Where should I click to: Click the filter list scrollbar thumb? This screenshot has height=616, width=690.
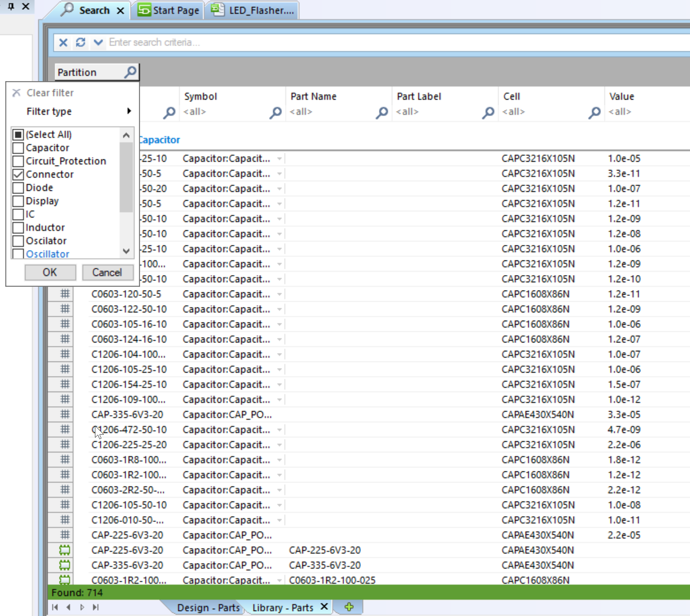click(x=126, y=177)
